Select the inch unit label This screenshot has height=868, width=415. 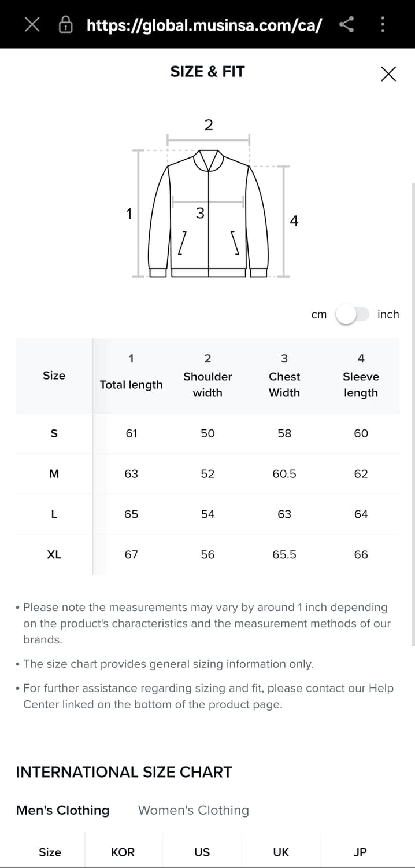pyautogui.click(x=388, y=314)
